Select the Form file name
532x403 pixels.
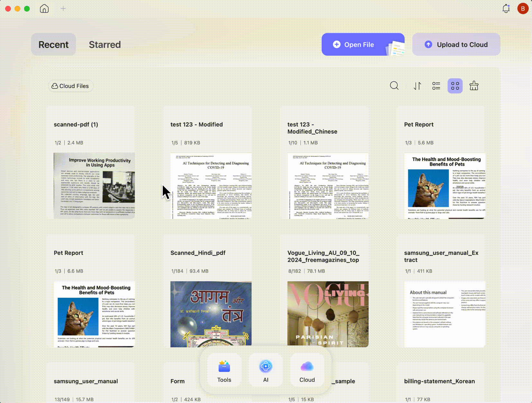pyautogui.click(x=178, y=381)
